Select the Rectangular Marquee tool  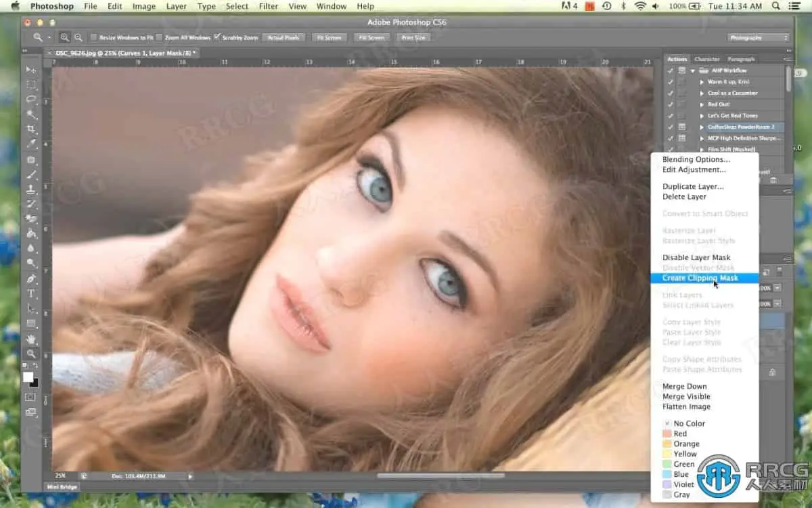(31, 85)
